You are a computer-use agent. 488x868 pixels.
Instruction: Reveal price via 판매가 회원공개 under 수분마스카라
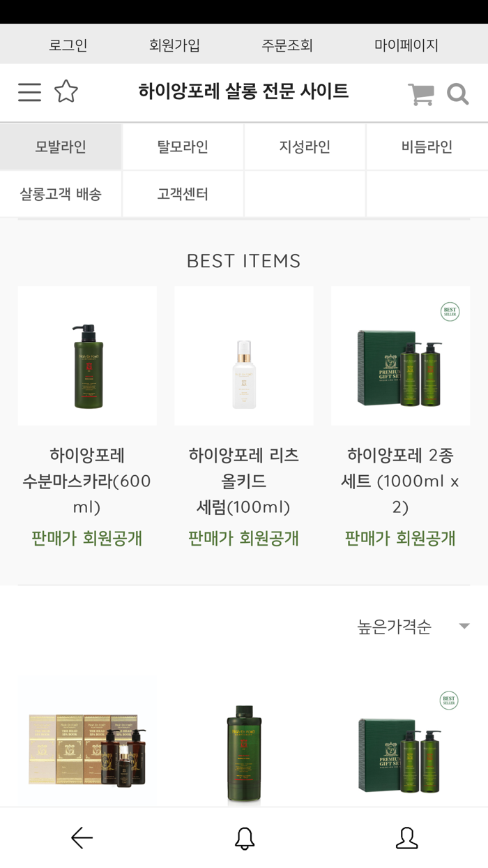(x=87, y=538)
